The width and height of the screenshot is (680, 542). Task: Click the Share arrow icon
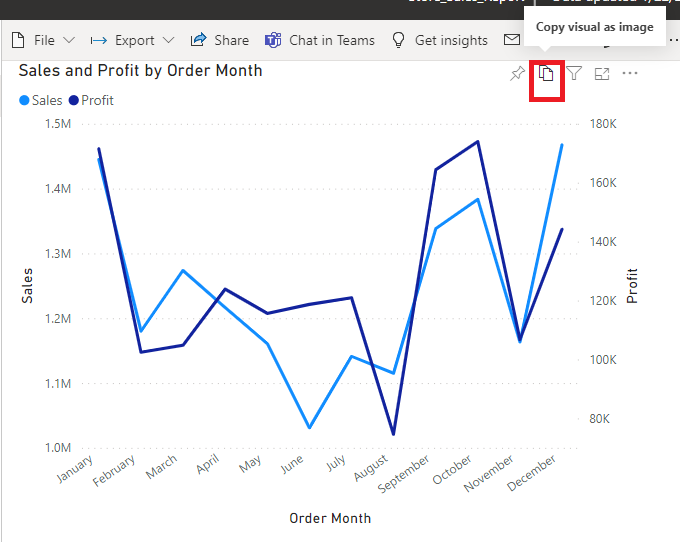pos(199,40)
